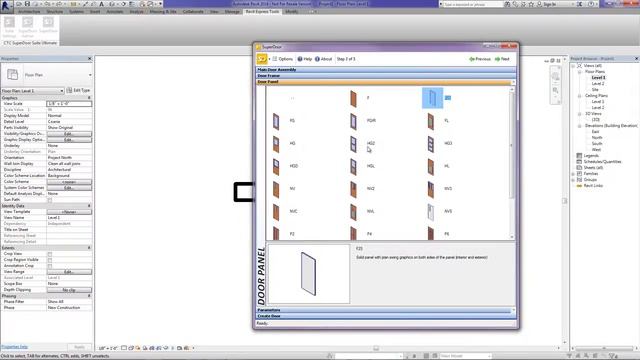The width and height of the screenshot is (640, 360).
Task: Select the FL door panel icon
Action: [x=431, y=121]
